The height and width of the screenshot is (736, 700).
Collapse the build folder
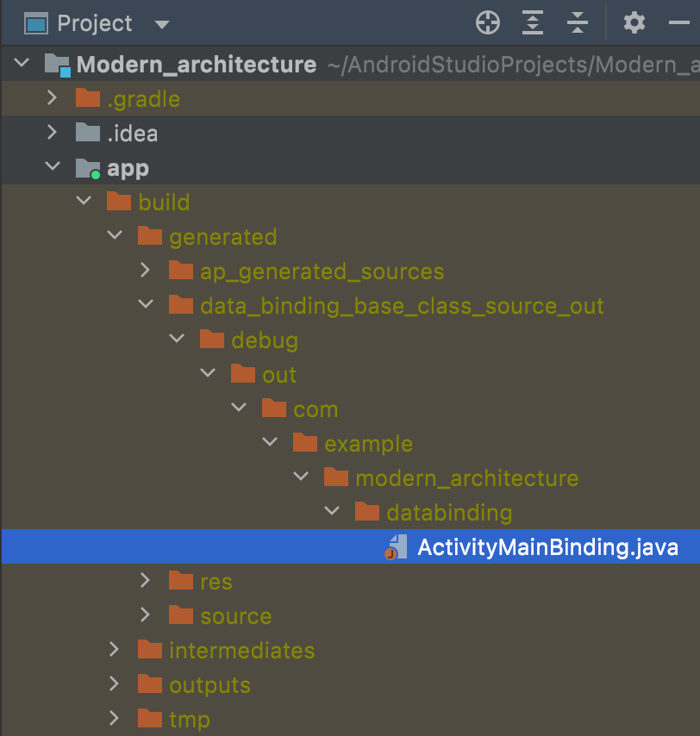(84, 201)
